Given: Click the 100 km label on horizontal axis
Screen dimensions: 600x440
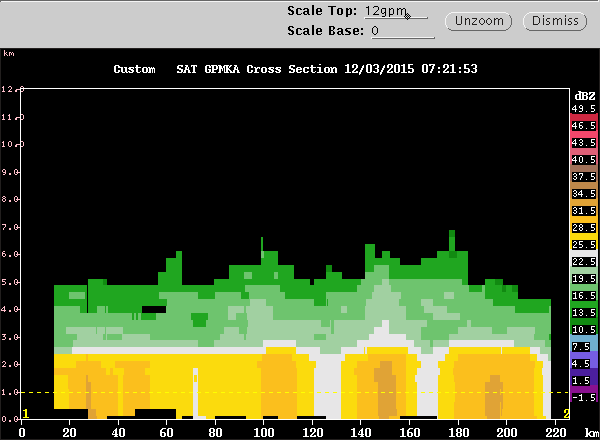Looking at the screenshot, I should (264, 431).
